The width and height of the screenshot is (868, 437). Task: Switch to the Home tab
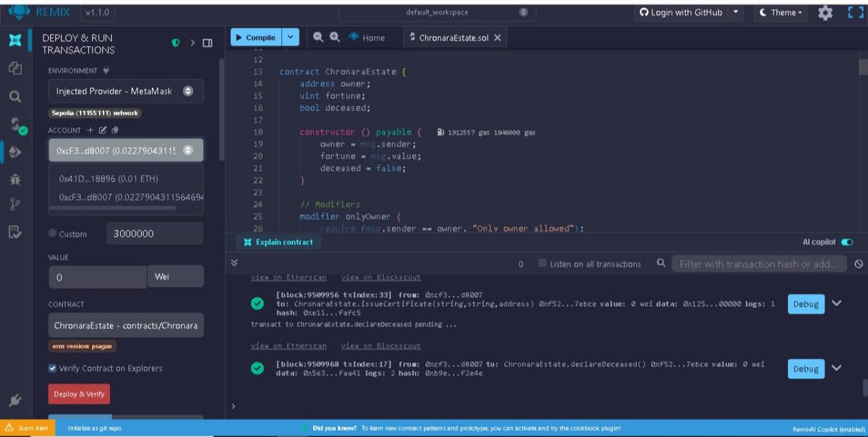367,38
